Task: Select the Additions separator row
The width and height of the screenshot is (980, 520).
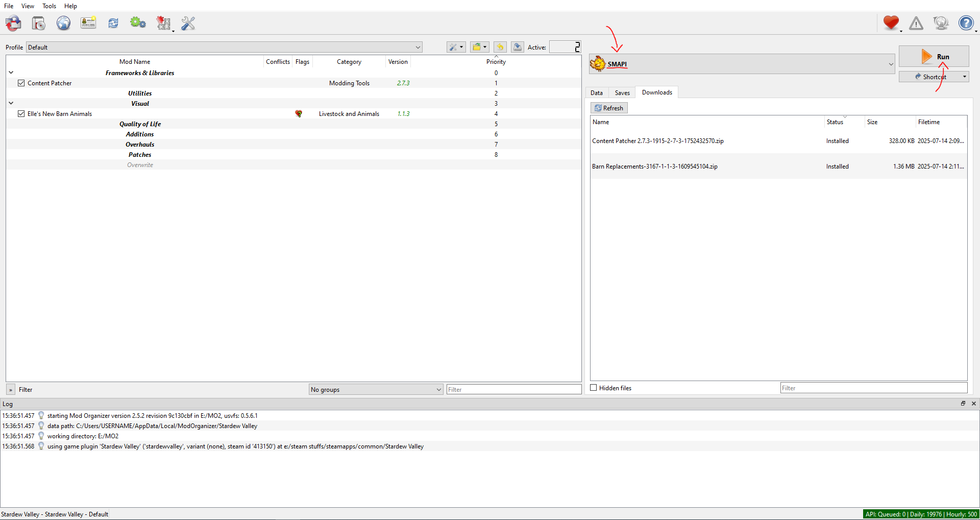Action: (293, 134)
